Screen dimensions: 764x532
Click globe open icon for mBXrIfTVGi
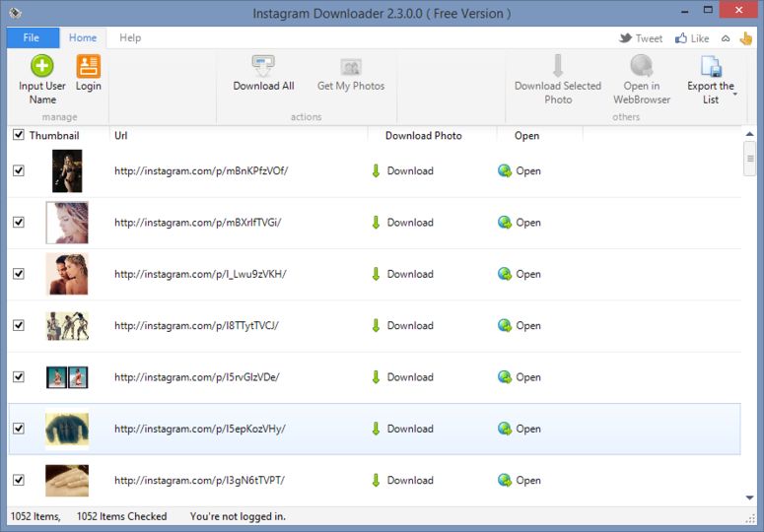(x=505, y=223)
